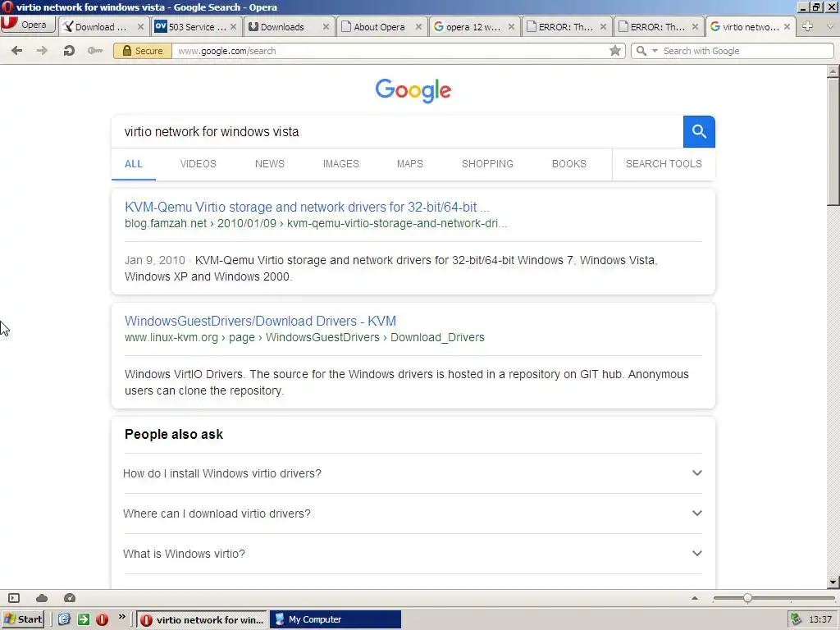Click the scrollbar down arrow
The image size is (840, 630).
[833, 582]
